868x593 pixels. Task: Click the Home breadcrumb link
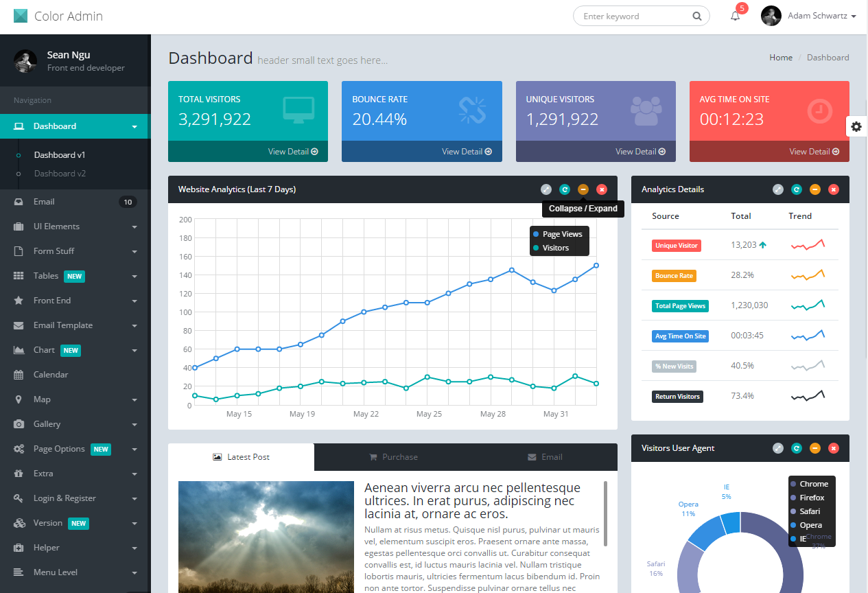pos(781,58)
